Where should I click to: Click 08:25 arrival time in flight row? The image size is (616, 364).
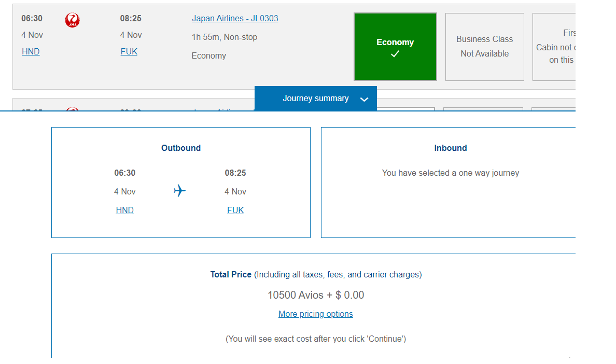tap(131, 19)
